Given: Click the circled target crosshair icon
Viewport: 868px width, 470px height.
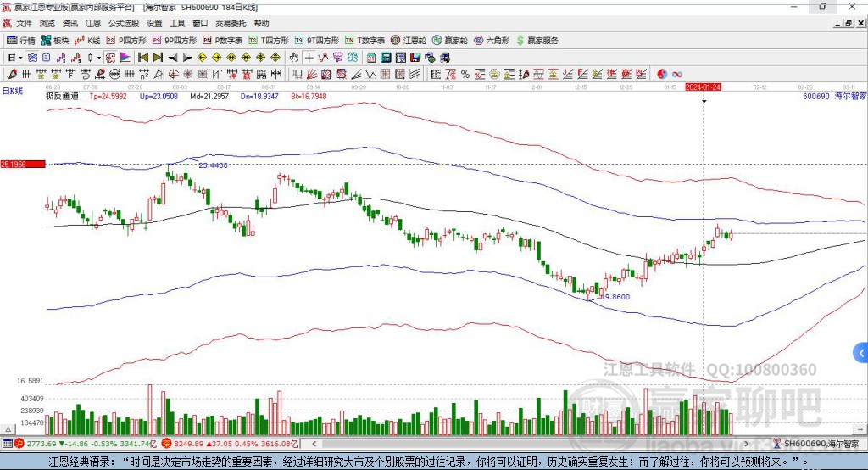Looking at the screenshot, I should coord(173,75).
